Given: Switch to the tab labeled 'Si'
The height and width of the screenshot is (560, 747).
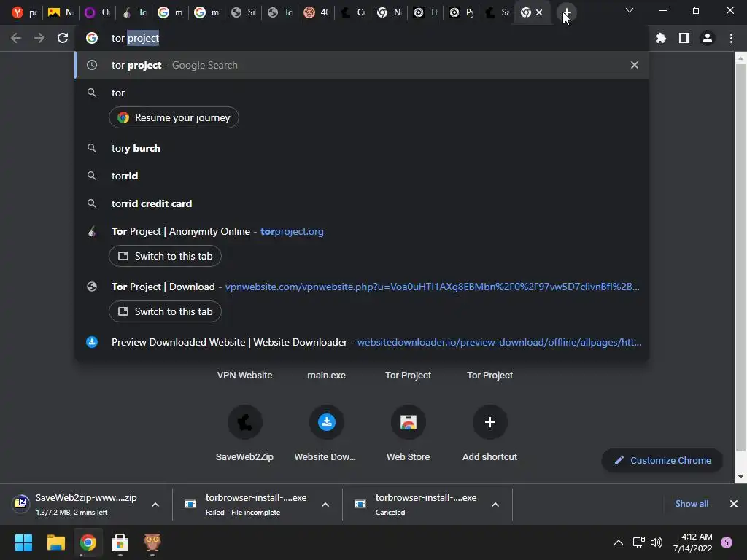Looking at the screenshot, I should (x=242, y=13).
